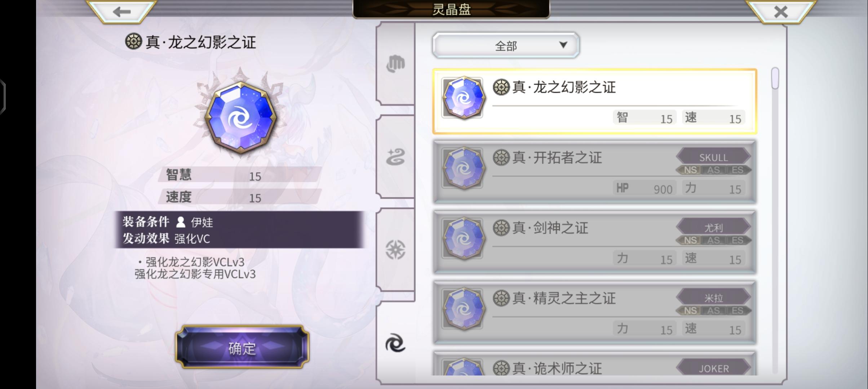This screenshot has width=868, height=389.
Task: Open the serpent icon side tab
Action: (395, 157)
